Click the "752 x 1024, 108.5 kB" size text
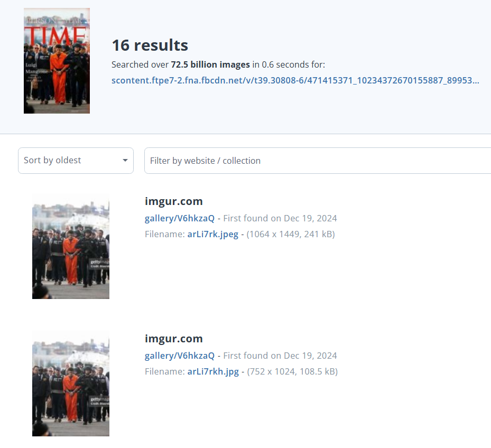The height and width of the screenshot is (448, 491). (292, 371)
